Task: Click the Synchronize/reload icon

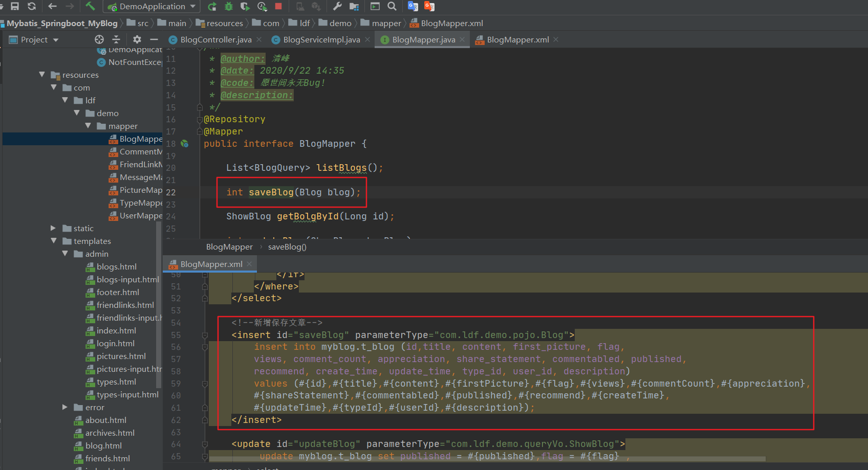Action: tap(32, 6)
